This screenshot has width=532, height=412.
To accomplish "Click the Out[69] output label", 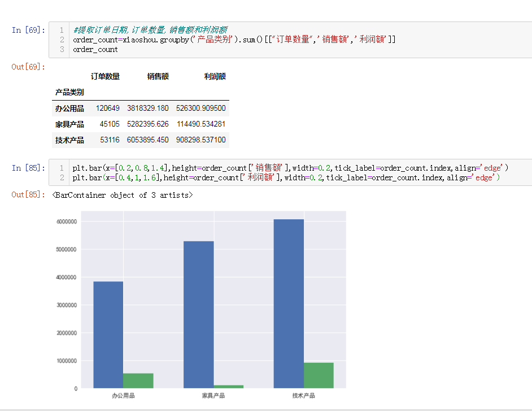I will click(28, 67).
